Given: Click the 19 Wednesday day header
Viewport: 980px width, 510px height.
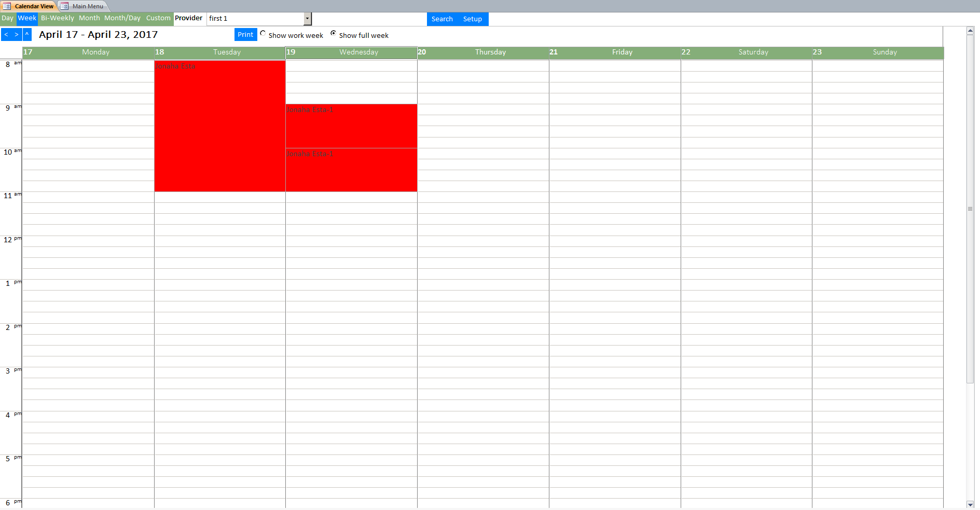Looking at the screenshot, I should [x=351, y=52].
